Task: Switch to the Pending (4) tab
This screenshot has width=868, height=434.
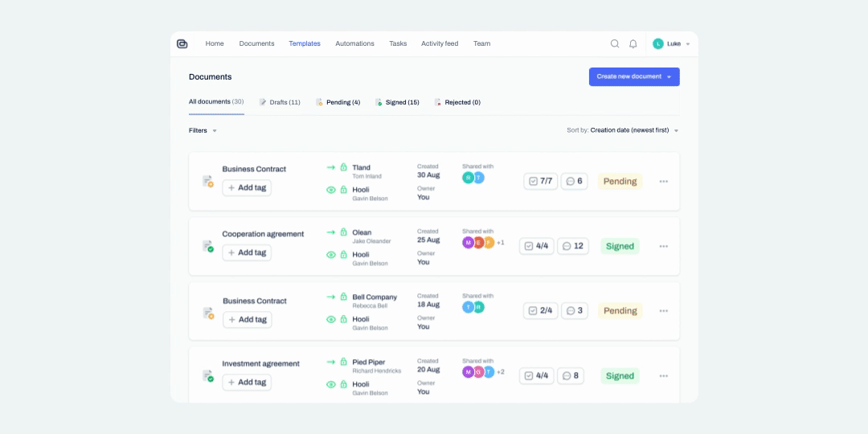Action: (338, 102)
